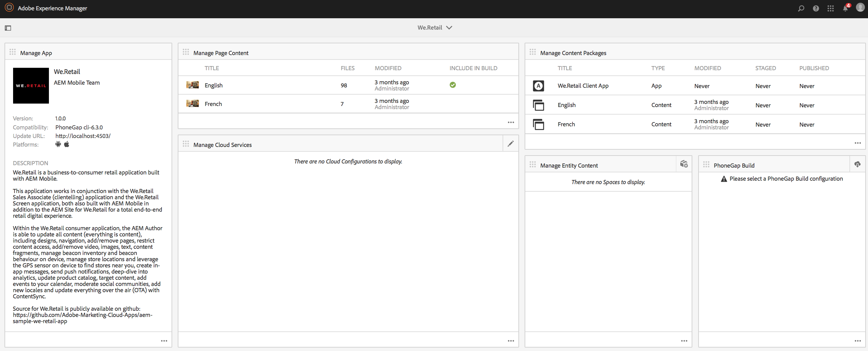The height and width of the screenshot is (351, 868).
Task: Click the We.Retail app logo thumbnail
Action: (x=31, y=86)
